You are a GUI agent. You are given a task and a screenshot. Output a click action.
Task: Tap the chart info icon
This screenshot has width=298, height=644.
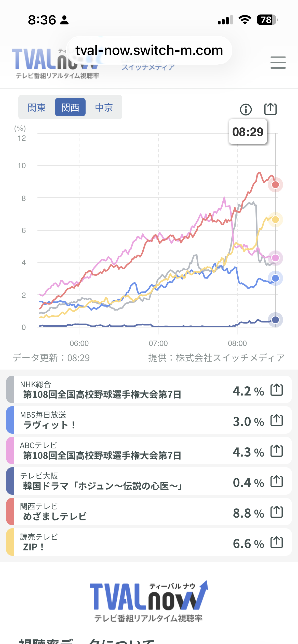246,110
